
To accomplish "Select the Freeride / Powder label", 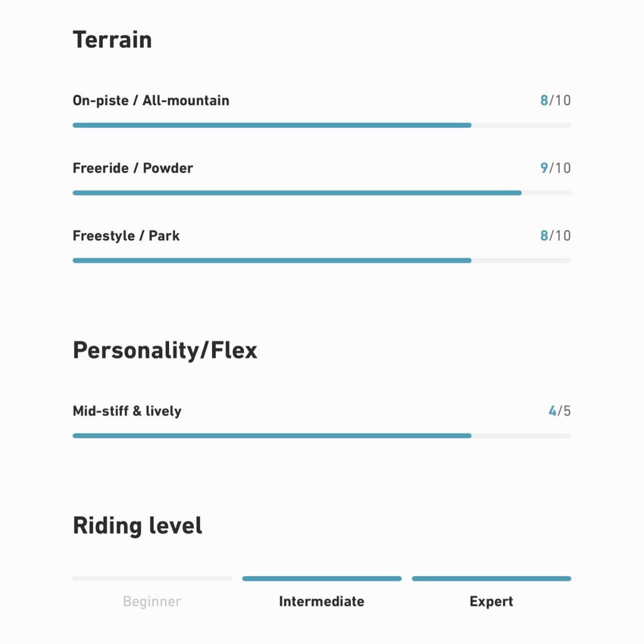I will 133,168.
